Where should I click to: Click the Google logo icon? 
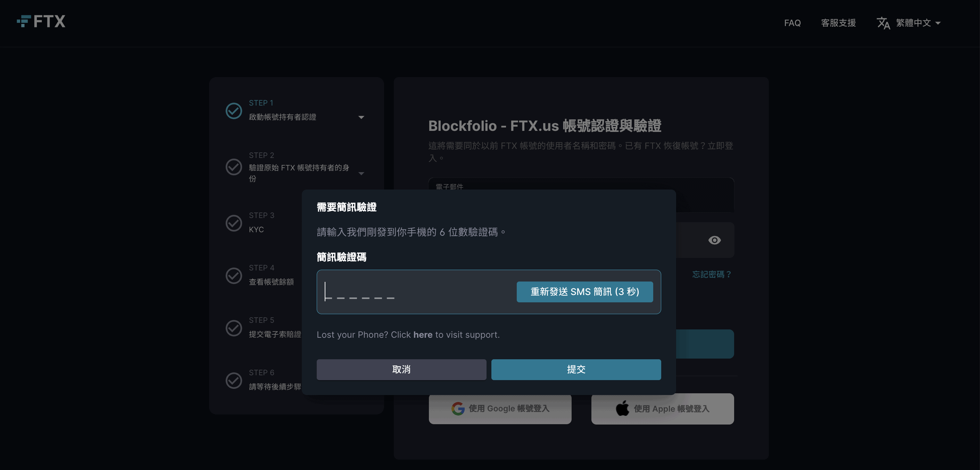pos(458,409)
